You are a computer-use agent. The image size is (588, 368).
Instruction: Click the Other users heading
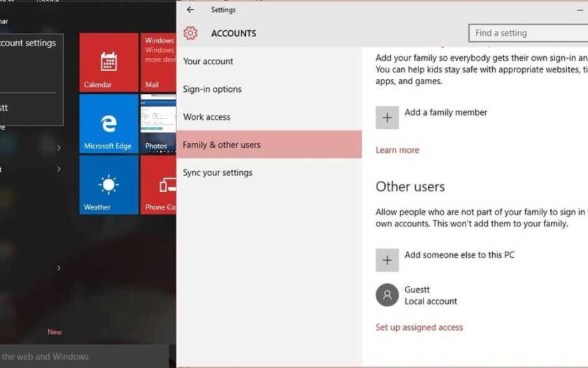tap(410, 186)
